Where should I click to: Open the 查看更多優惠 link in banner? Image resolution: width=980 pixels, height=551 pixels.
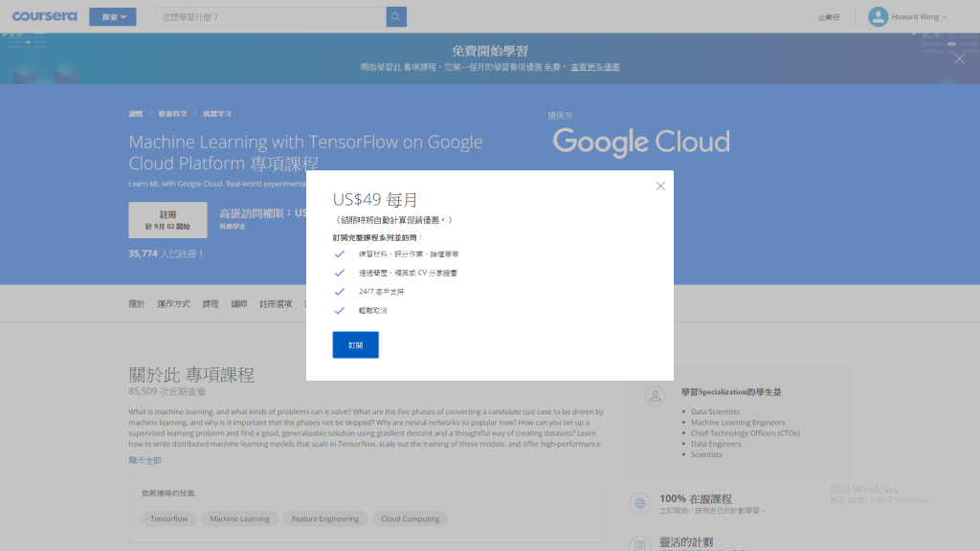click(x=595, y=67)
